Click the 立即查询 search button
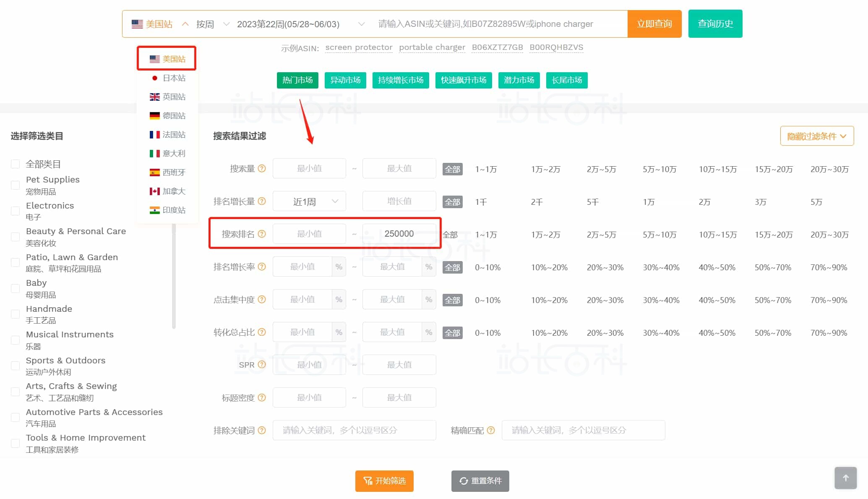The height and width of the screenshot is (499, 868). pos(654,24)
